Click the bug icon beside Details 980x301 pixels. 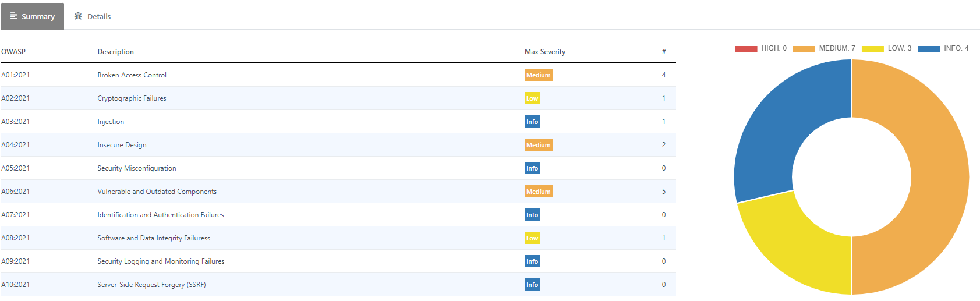coord(78,16)
